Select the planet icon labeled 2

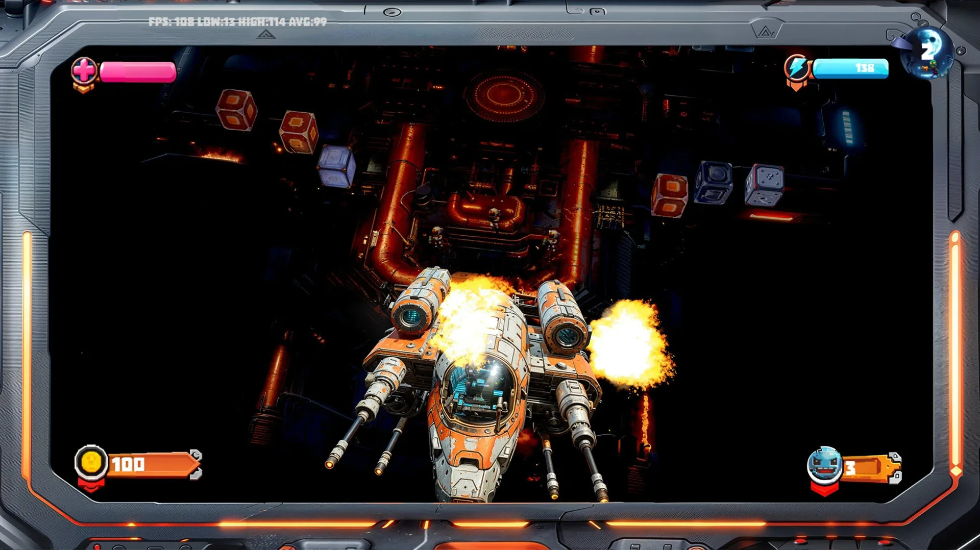click(927, 52)
